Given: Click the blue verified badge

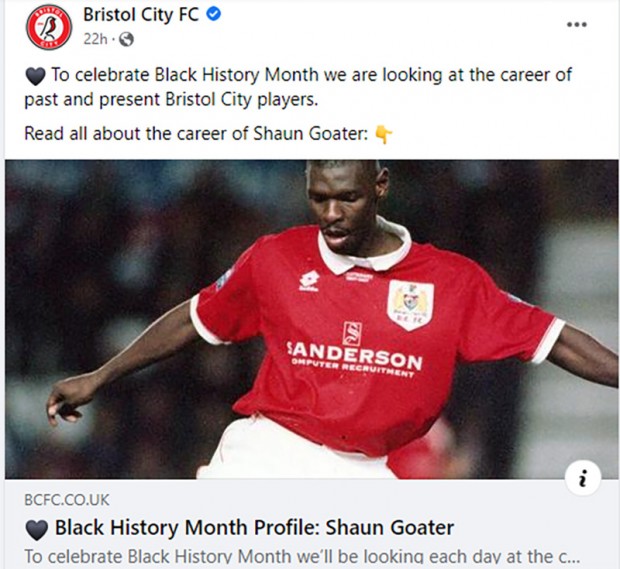Looking at the screenshot, I should click(214, 15).
